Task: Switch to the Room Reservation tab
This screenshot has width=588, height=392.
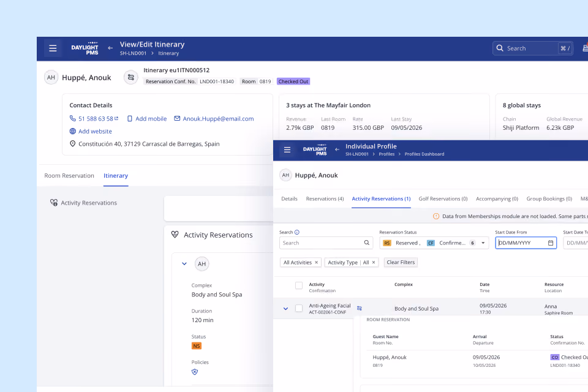Action: (69, 176)
